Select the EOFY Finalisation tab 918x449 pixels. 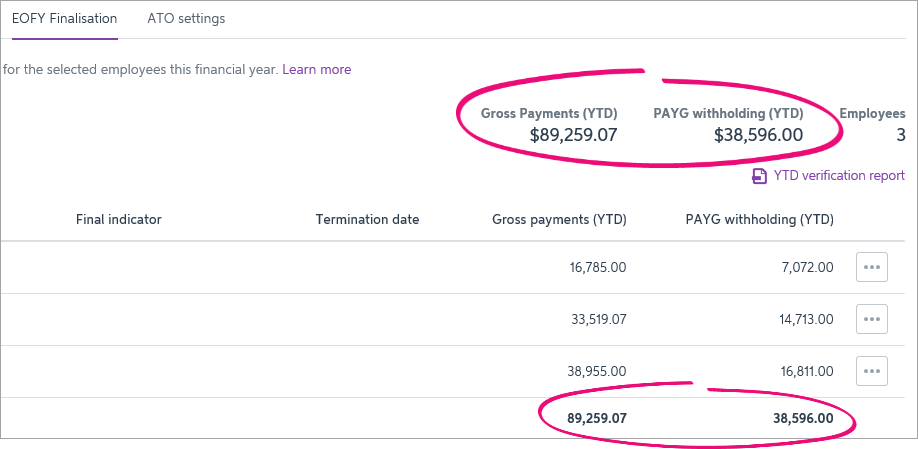tap(64, 19)
